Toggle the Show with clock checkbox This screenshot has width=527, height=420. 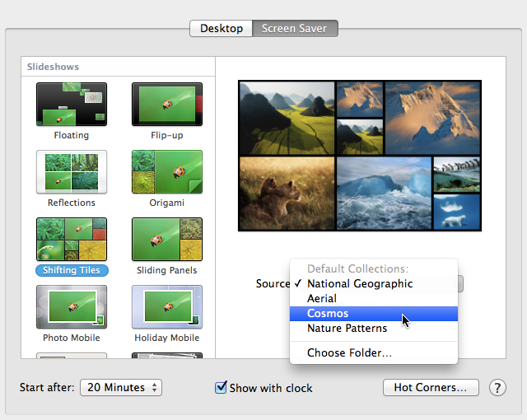point(221,387)
